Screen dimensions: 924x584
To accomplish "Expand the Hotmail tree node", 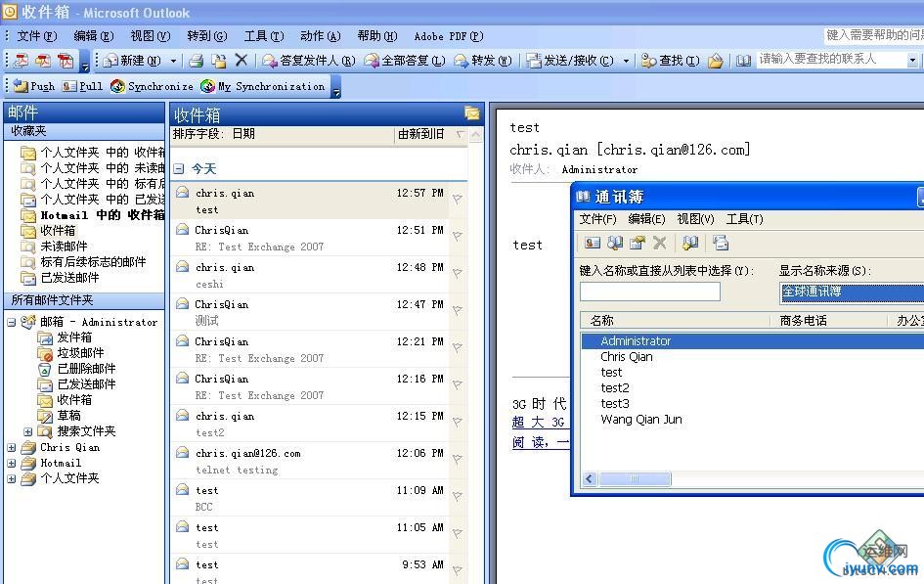I will 11,464.
